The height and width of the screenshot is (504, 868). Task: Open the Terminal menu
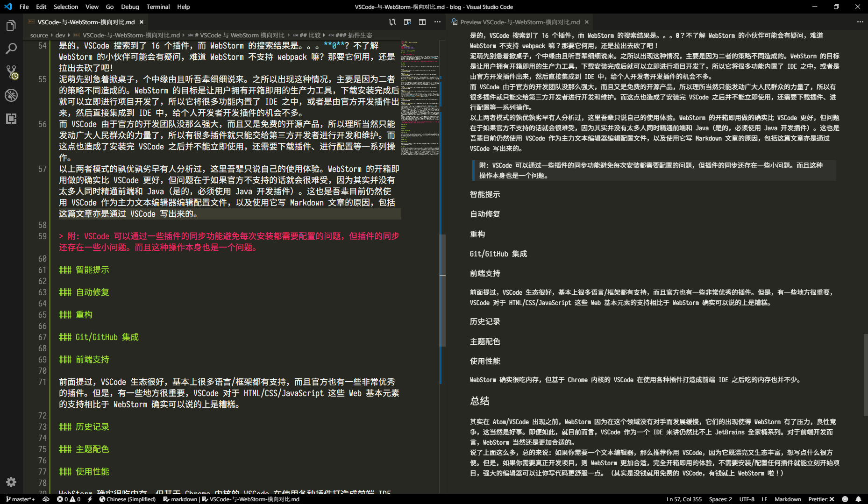pos(158,7)
